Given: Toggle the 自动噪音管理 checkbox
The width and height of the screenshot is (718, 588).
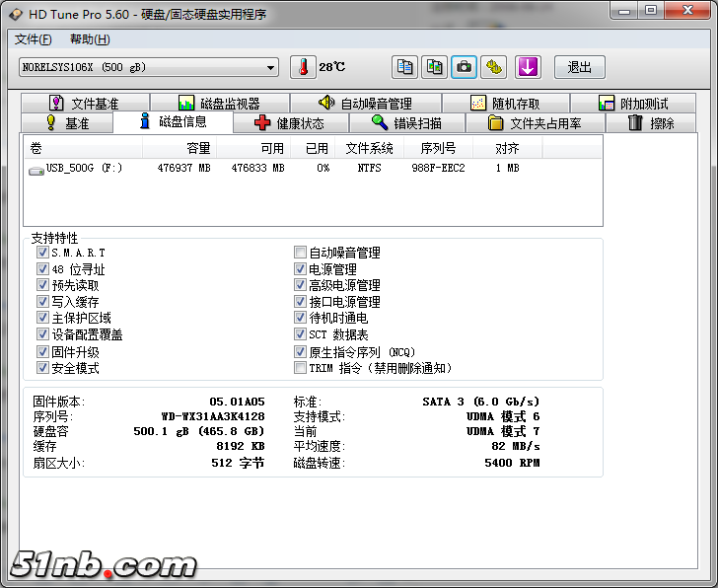Looking at the screenshot, I should [301, 254].
